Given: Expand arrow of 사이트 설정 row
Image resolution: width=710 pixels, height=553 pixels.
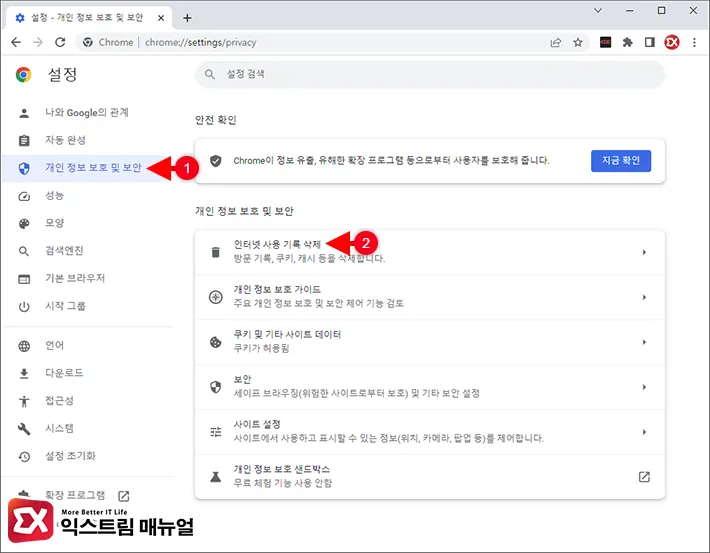Looking at the screenshot, I should coord(644,432).
